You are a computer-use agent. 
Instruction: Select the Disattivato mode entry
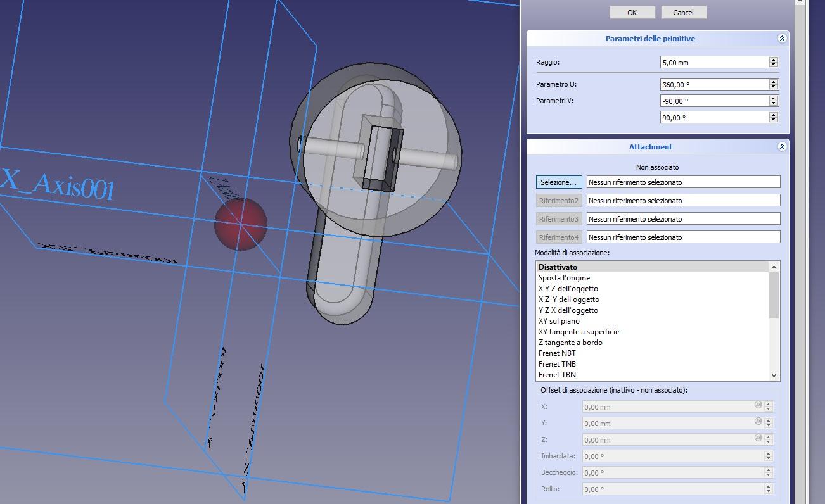click(558, 267)
